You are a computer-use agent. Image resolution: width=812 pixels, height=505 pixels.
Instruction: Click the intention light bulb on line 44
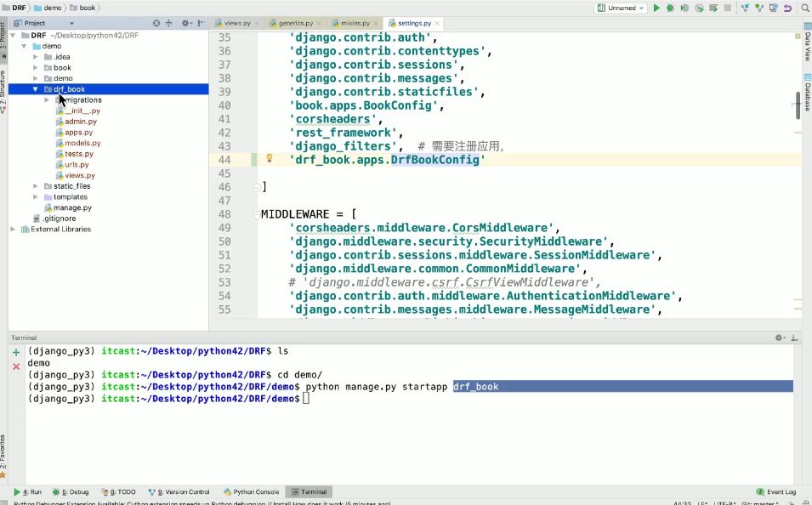tap(270, 159)
